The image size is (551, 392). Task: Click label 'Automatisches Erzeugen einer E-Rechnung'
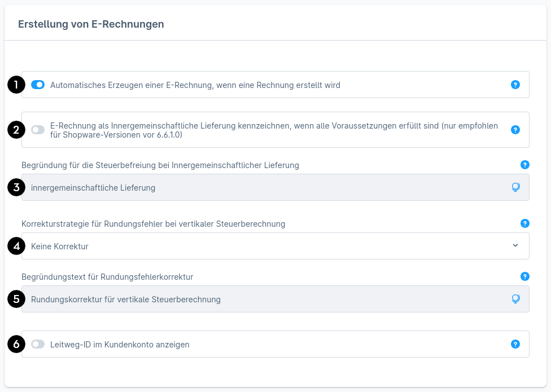point(195,85)
